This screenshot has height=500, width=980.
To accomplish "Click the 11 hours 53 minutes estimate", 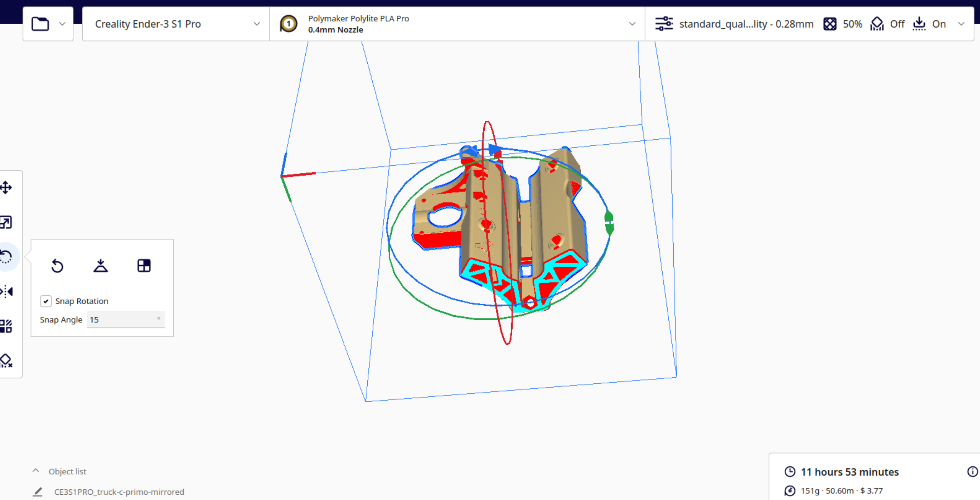I will [850, 472].
